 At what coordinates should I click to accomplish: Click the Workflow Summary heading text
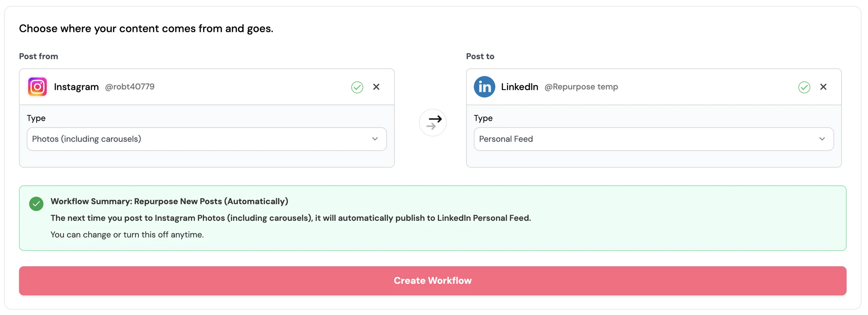click(x=169, y=202)
